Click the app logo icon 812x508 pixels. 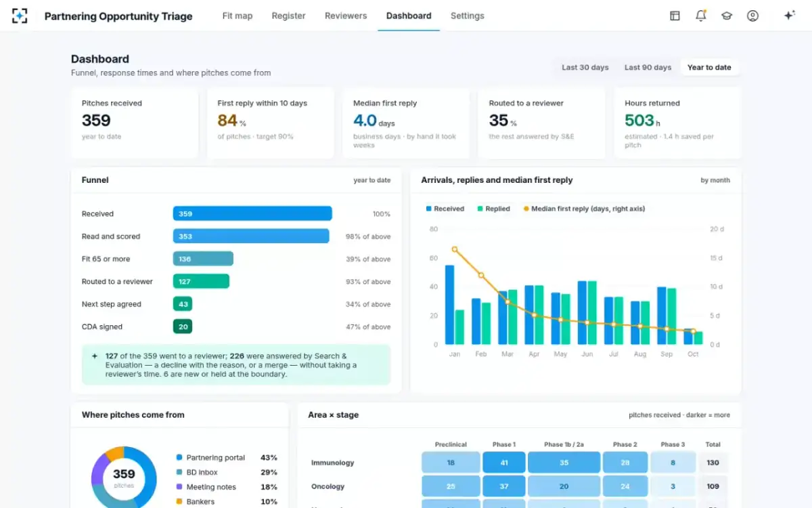(x=20, y=16)
